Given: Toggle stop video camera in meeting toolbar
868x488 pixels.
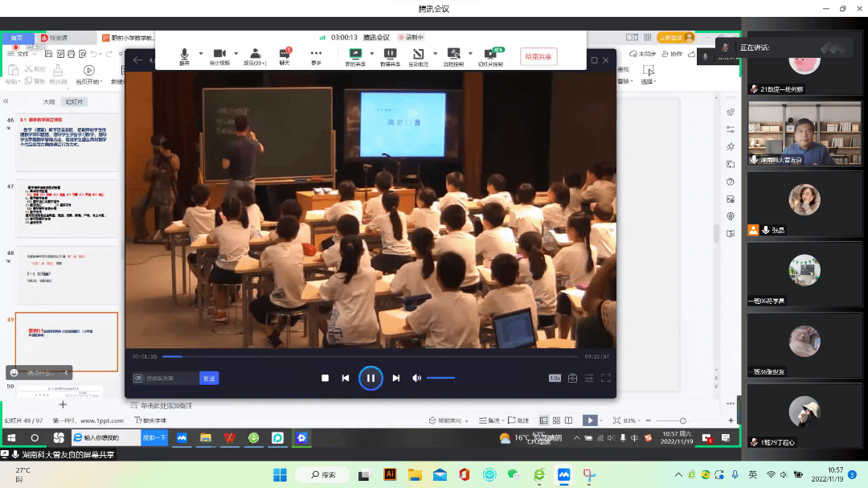Looking at the screenshot, I should pos(219,56).
